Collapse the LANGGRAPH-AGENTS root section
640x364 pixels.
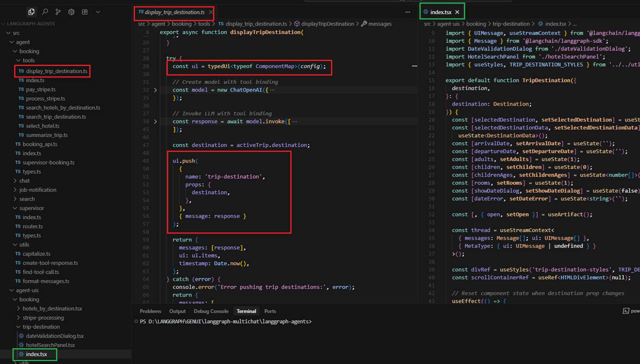[31, 23]
